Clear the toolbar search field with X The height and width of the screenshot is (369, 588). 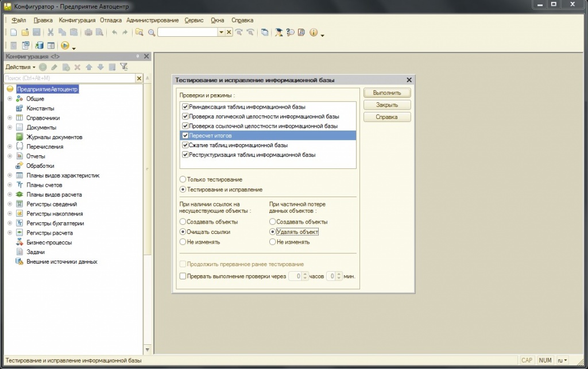[x=229, y=32]
